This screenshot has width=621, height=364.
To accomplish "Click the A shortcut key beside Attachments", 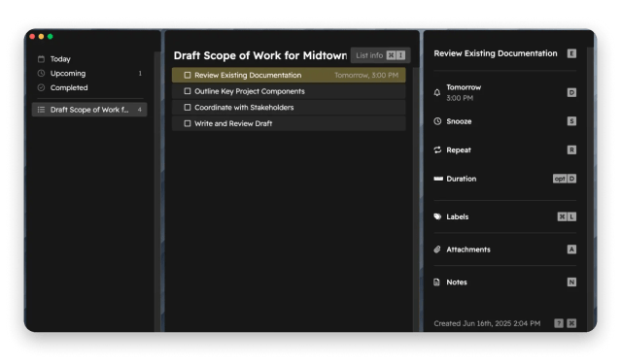I will pos(571,249).
